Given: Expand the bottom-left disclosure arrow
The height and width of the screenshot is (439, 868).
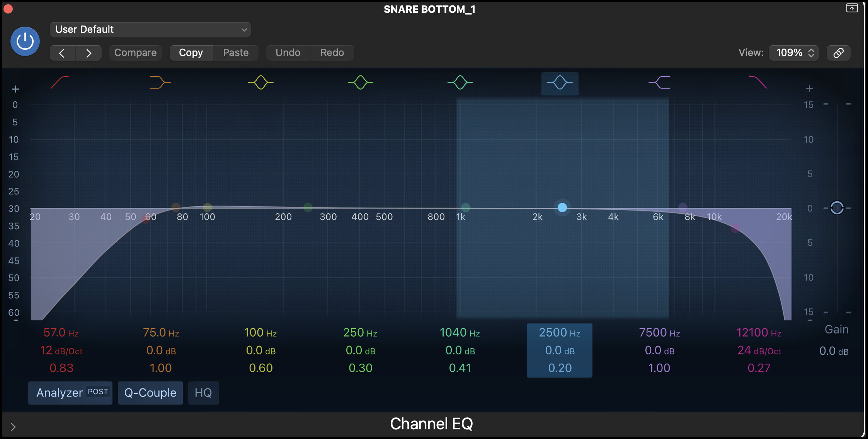Looking at the screenshot, I should coord(13,427).
